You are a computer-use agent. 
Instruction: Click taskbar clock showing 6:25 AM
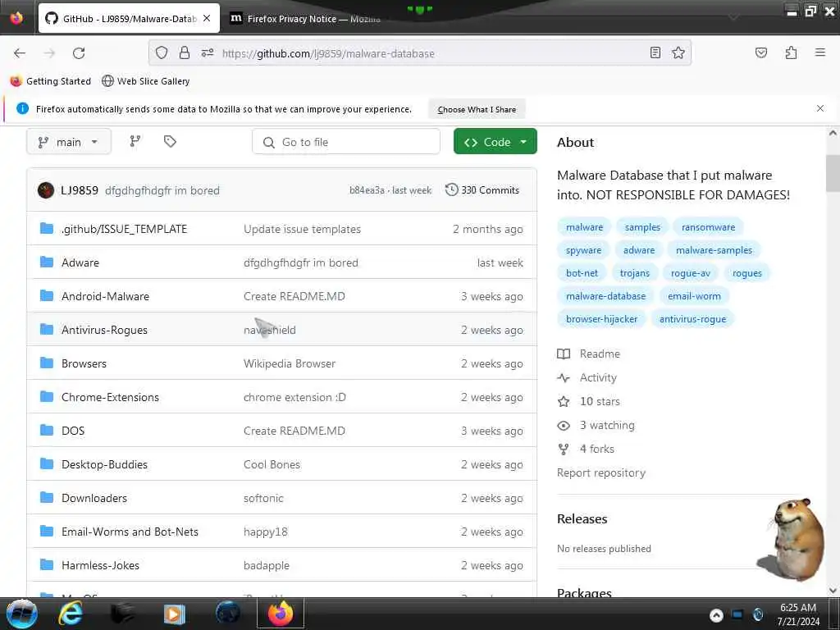[x=798, y=614]
